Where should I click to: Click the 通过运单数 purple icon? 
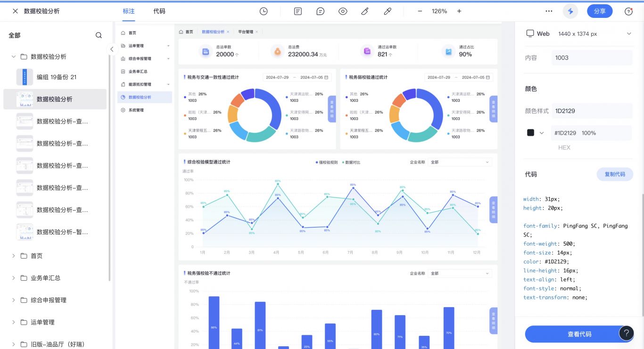(367, 51)
